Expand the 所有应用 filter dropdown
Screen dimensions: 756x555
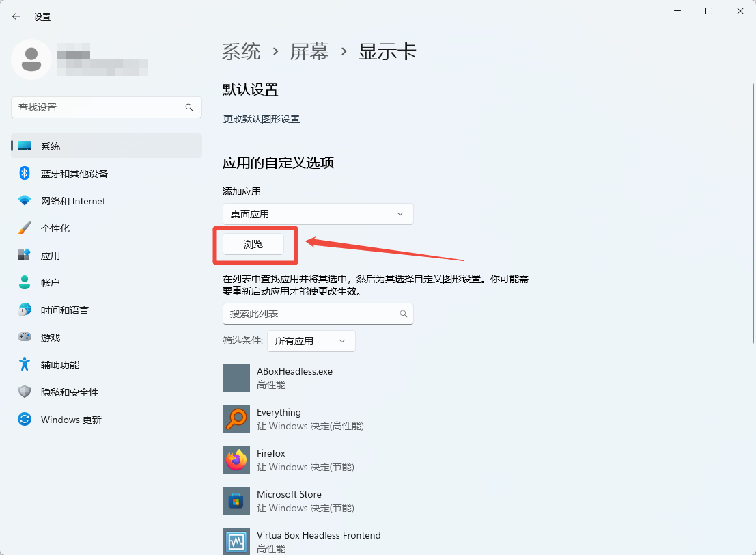pos(311,341)
